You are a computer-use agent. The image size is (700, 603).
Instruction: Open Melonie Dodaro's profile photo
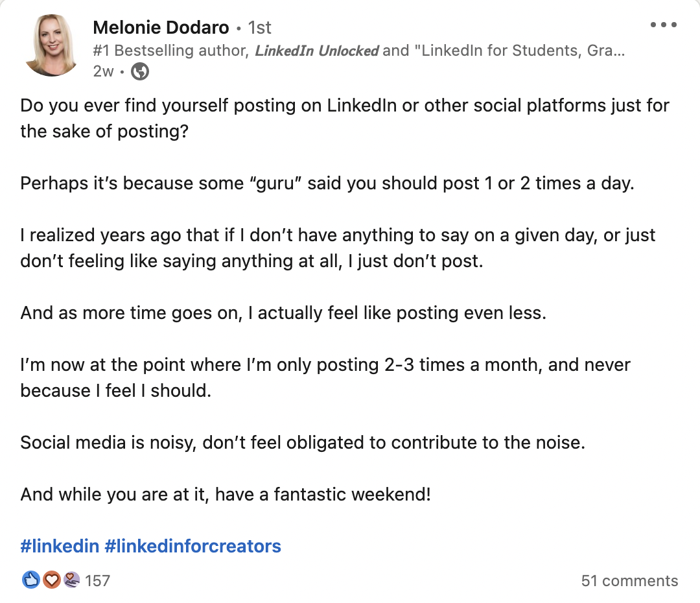51,44
